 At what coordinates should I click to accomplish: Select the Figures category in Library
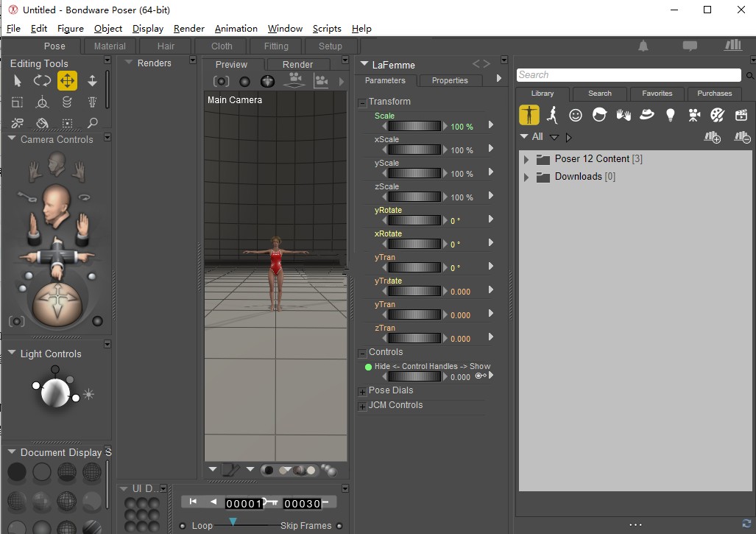coord(529,115)
